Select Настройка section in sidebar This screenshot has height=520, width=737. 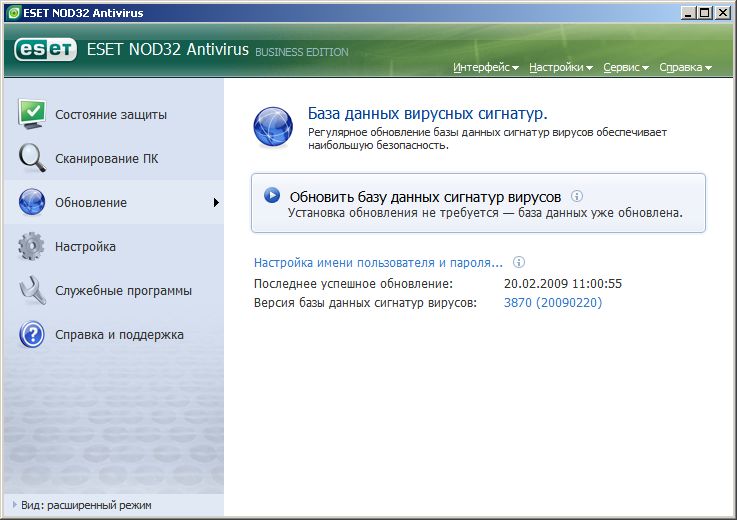point(114,246)
